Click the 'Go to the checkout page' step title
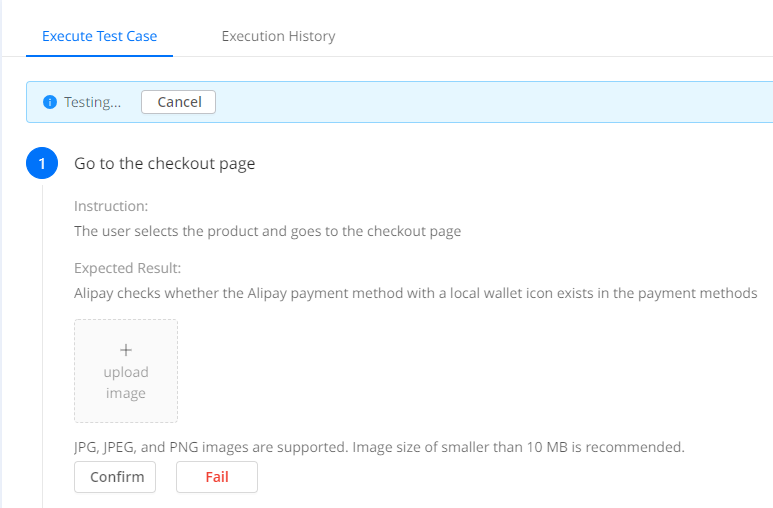This screenshot has height=508, width=773. (x=165, y=164)
